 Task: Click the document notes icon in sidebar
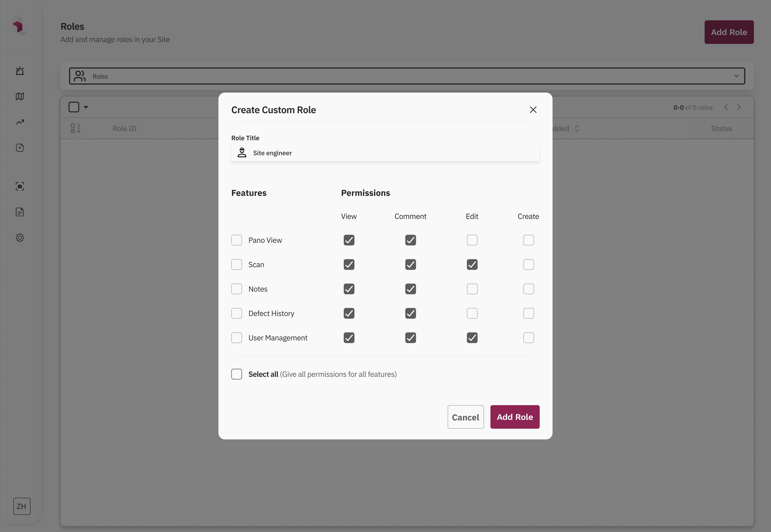click(x=20, y=212)
